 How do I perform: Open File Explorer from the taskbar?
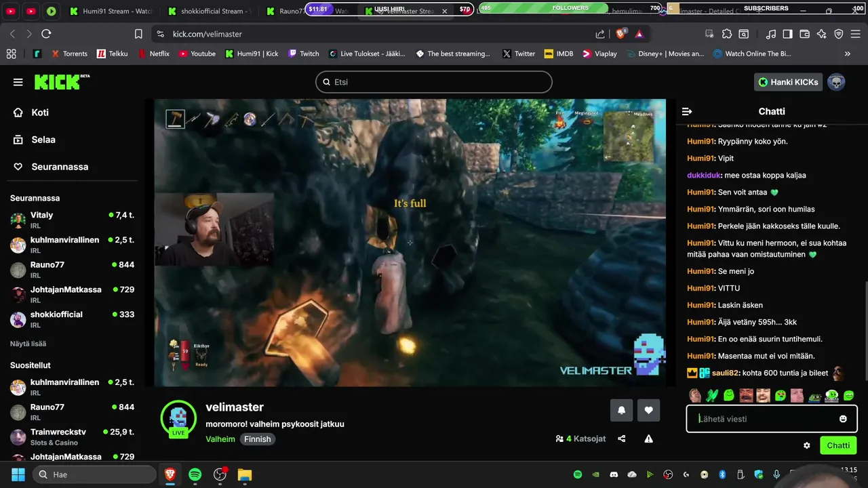(x=245, y=474)
